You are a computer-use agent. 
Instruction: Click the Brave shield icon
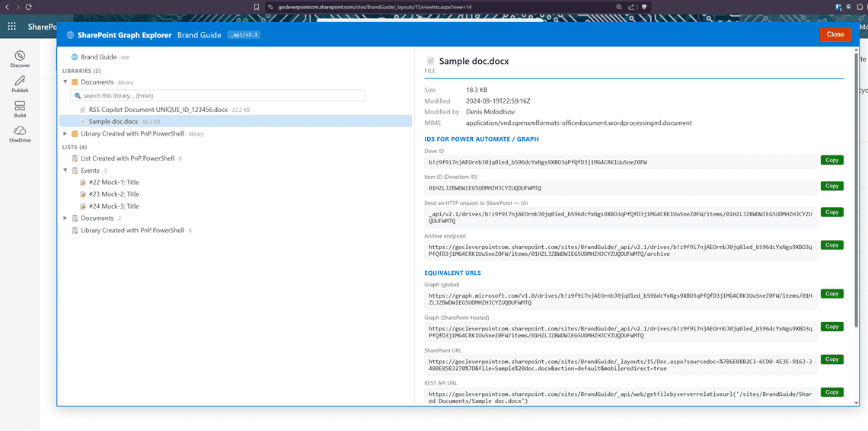tap(644, 7)
